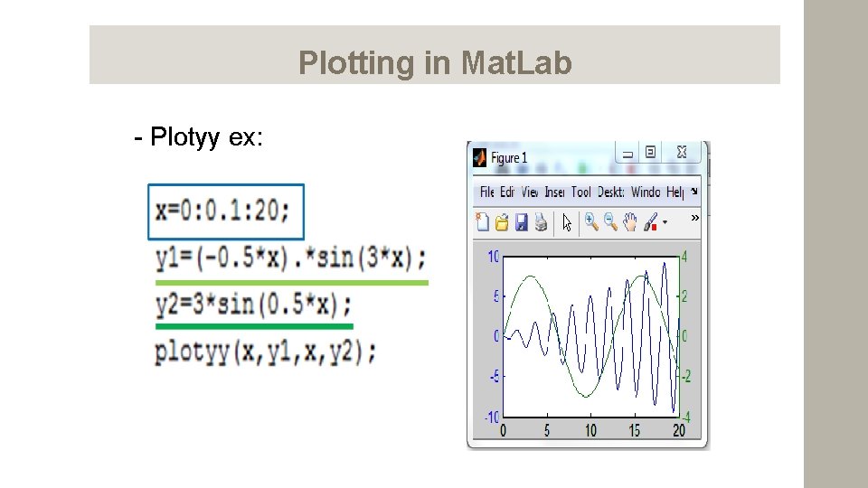Close the Figure 1 window
The image size is (868, 488).
pyautogui.click(x=682, y=152)
